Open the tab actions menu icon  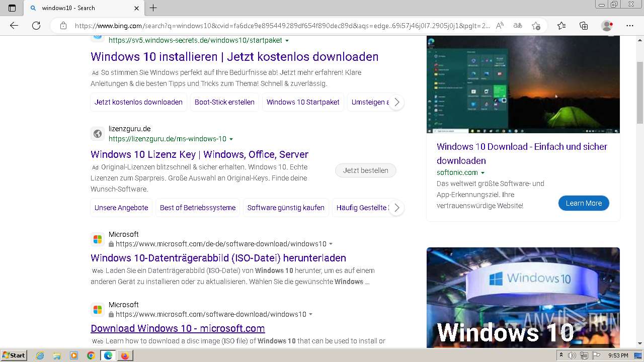tap(12, 8)
